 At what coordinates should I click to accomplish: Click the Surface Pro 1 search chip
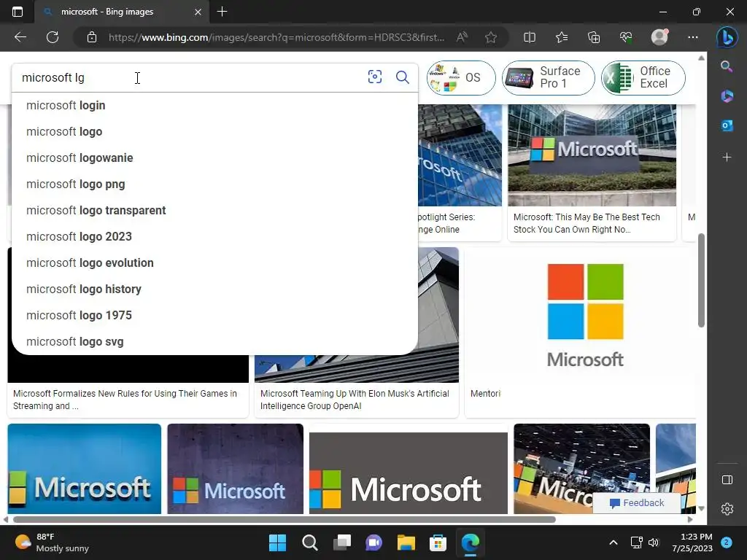[x=548, y=77]
